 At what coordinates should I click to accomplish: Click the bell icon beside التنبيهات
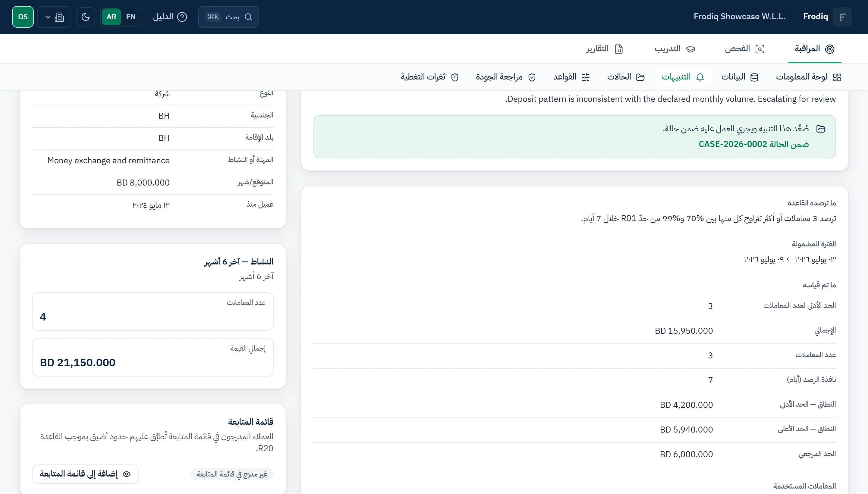pos(700,77)
